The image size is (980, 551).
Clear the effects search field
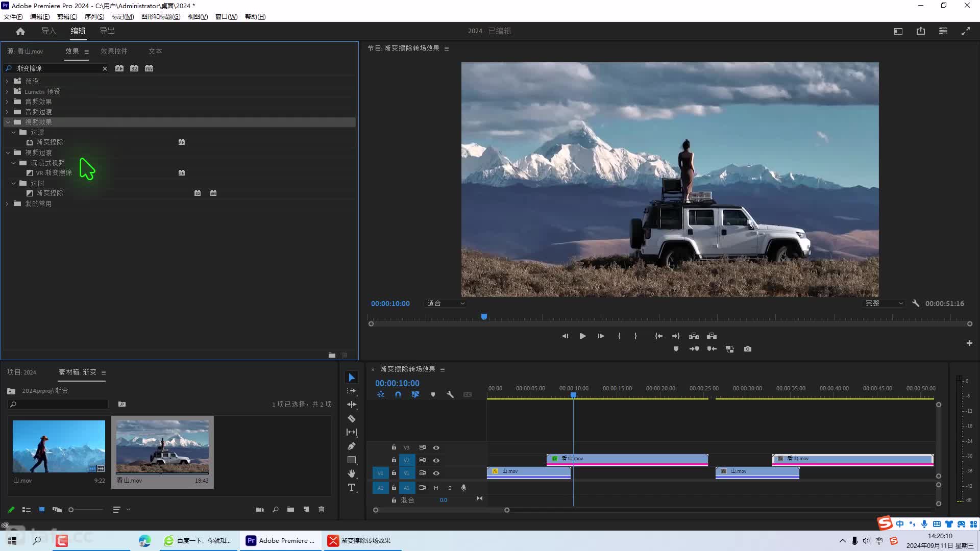105,68
